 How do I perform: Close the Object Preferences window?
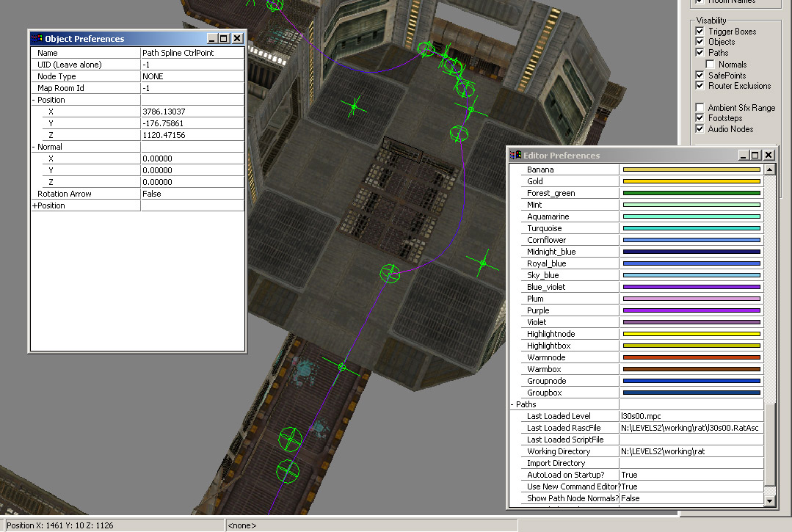click(x=237, y=39)
